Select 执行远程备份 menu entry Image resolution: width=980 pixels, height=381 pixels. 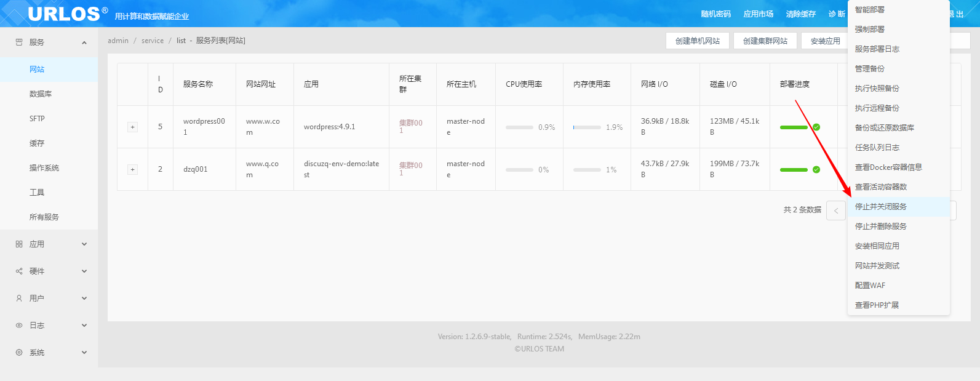click(899, 108)
